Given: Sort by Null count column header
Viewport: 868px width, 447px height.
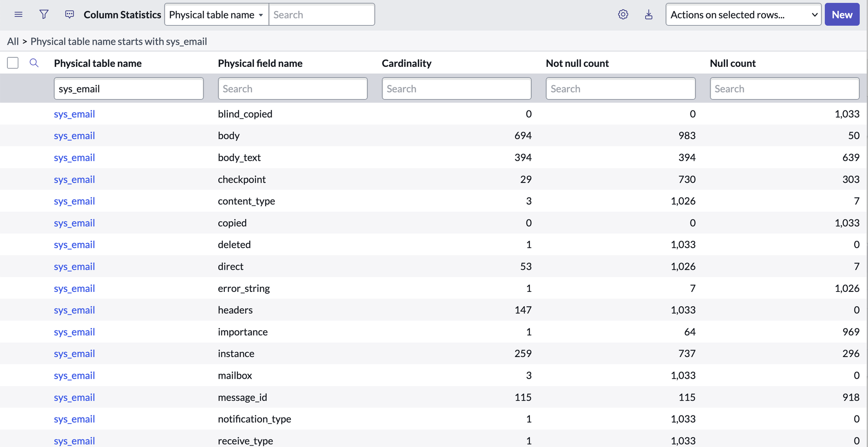Looking at the screenshot, I should 733,63.
